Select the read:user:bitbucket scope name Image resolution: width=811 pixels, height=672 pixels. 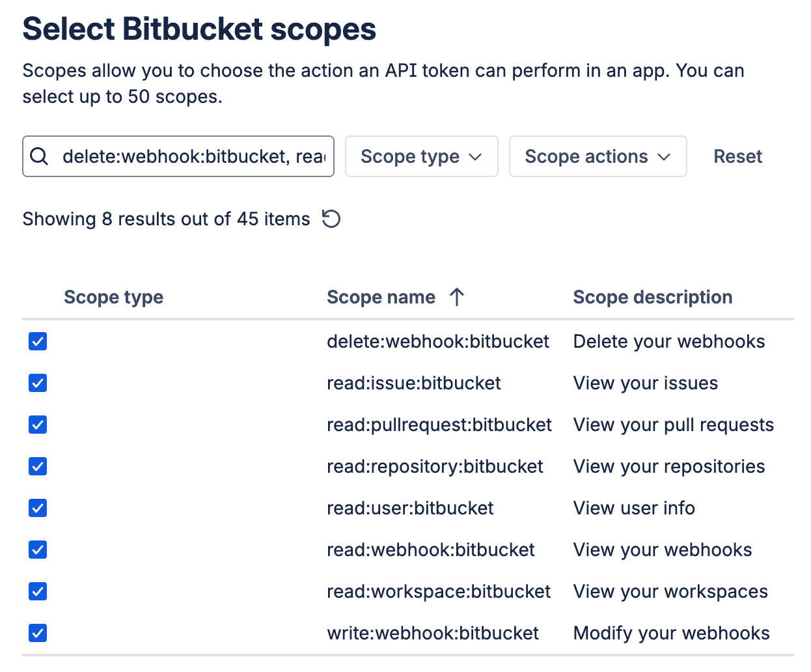point(410,508)
